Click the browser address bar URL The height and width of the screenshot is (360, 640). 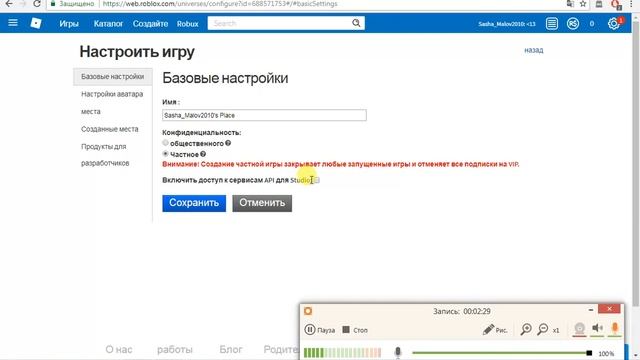[x=220, y=4]
